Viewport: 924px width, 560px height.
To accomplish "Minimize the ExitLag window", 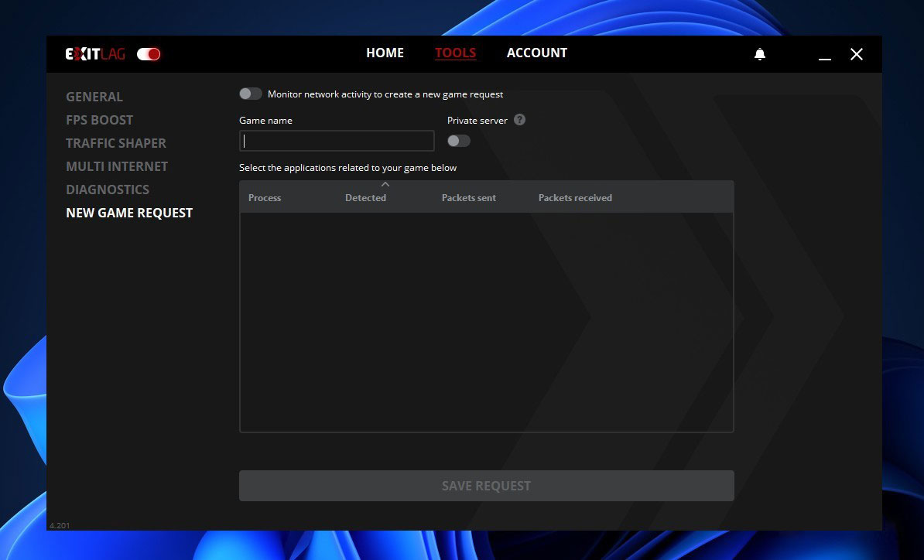I will [x=825, y=55].
